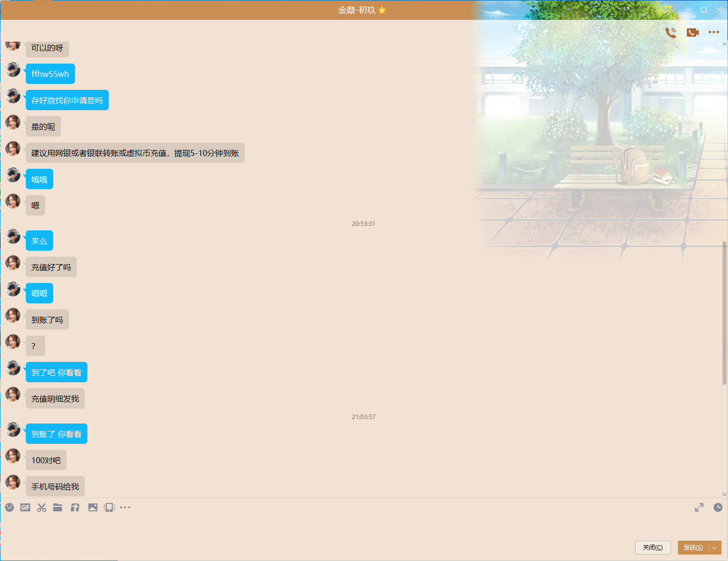
Task: Select the scissors screenshot tool
Action: [42, 507]
